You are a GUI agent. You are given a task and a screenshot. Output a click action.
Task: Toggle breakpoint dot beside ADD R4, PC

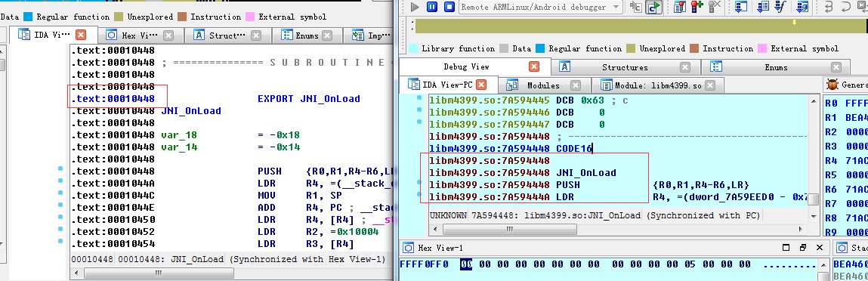click(60, 205)
